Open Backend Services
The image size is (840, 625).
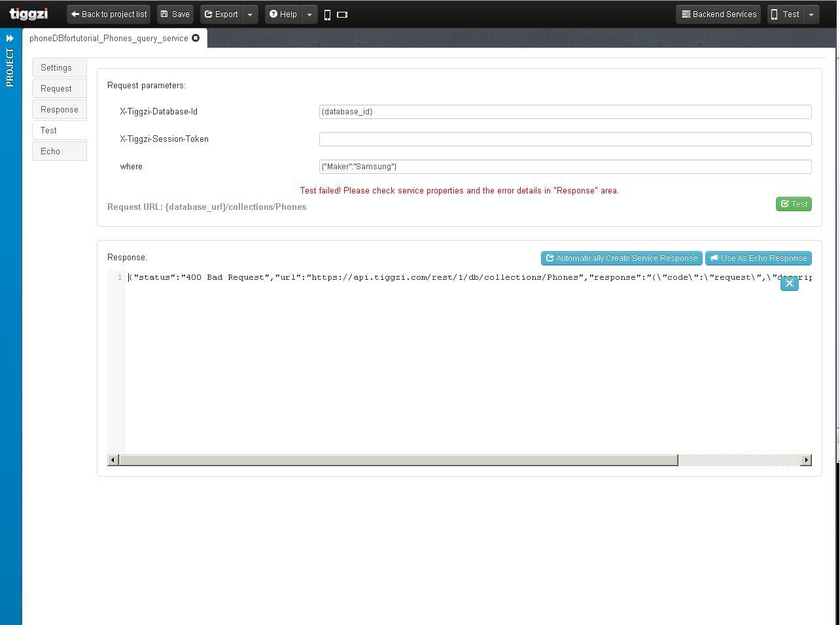718,14
